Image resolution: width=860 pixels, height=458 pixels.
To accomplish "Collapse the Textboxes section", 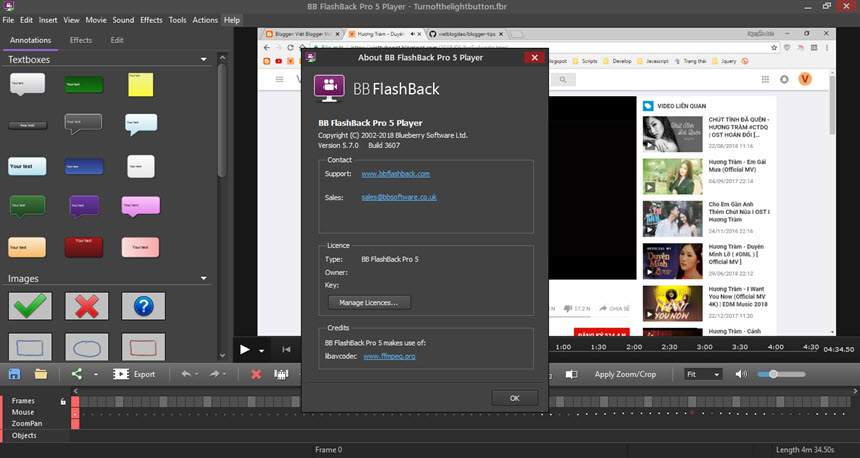I will click(x=204, y=59).
